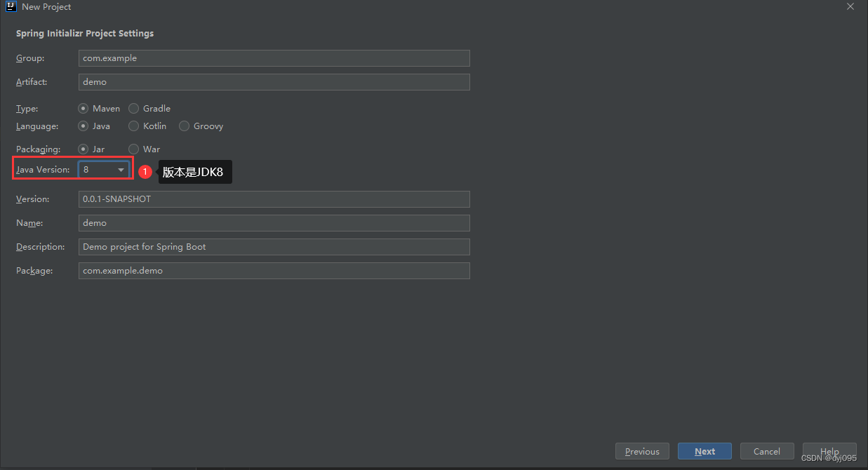Select the Maven type radio button

[84, 109]
